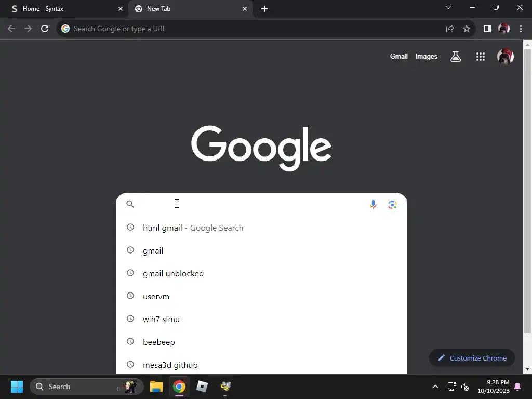Click the Customize Chrome button
Image resolution: width=532 pixels, height=399 pixels.
point(472,358)
